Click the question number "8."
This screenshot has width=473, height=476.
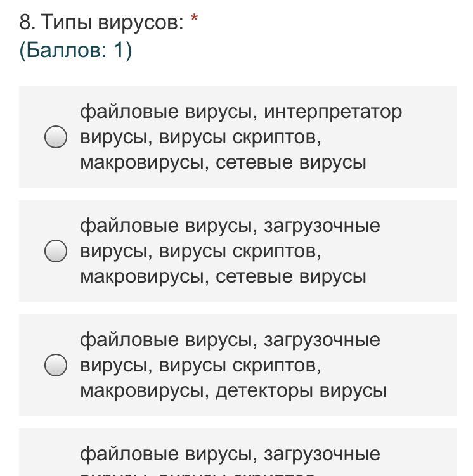point(27,23)
